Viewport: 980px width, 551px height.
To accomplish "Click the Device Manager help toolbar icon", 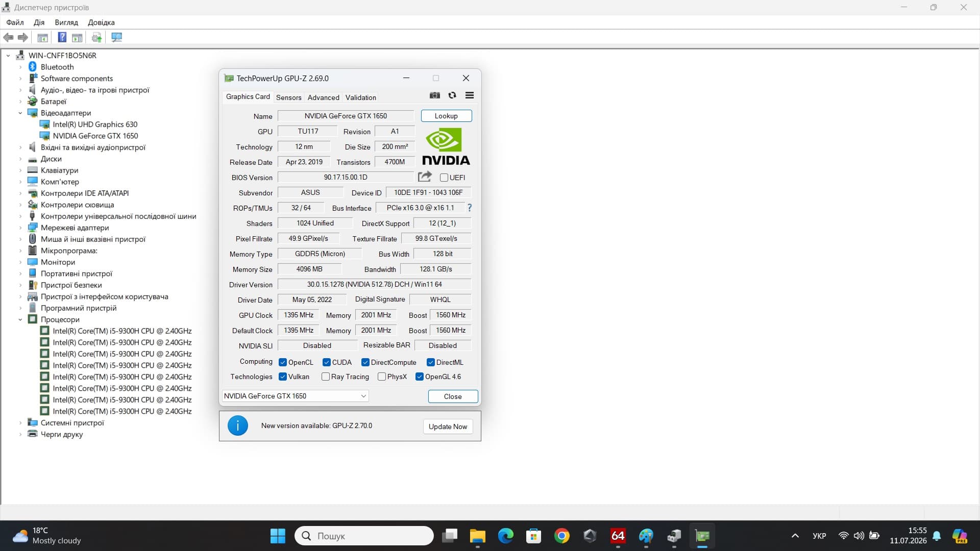I will (62, 37).
